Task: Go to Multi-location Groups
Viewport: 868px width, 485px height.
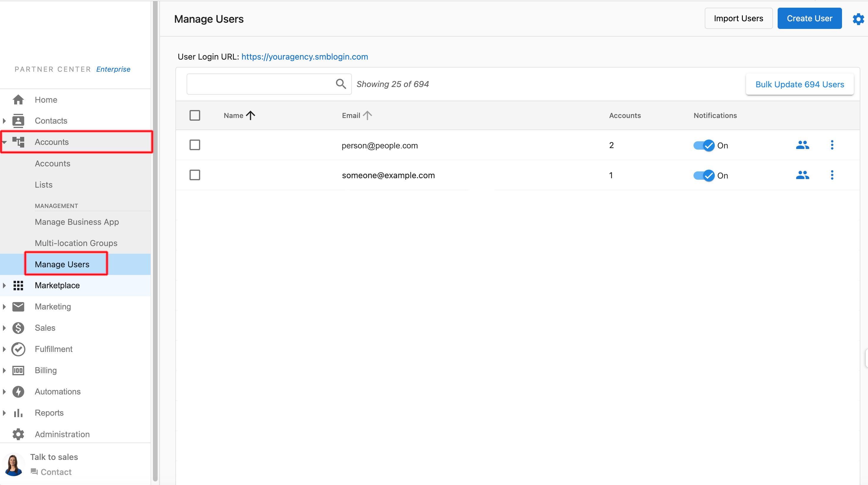Action: tap(76, 243)
